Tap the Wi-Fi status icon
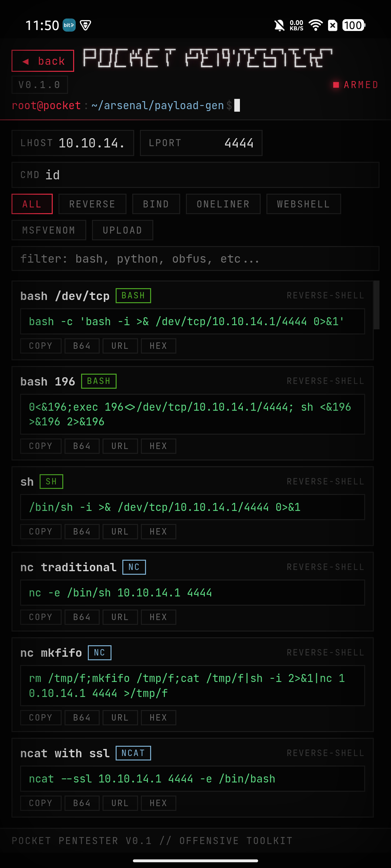 (x=316, y=25)
